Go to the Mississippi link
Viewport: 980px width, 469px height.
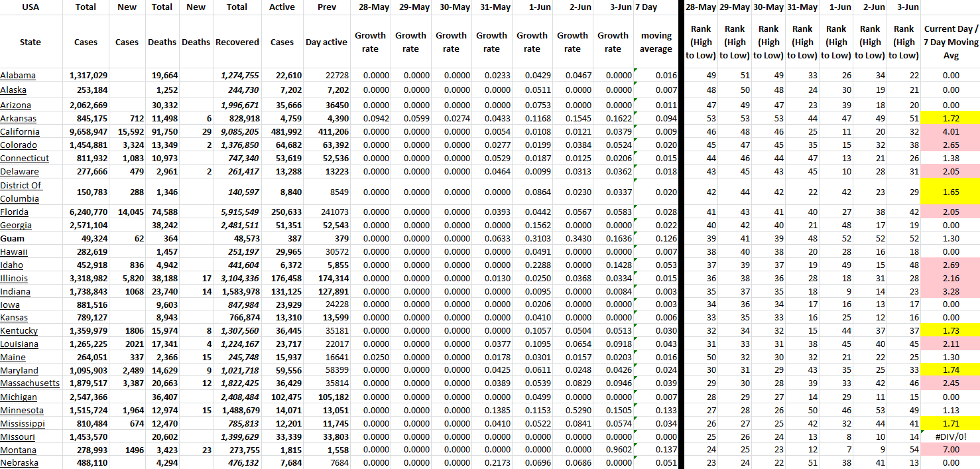23,423
